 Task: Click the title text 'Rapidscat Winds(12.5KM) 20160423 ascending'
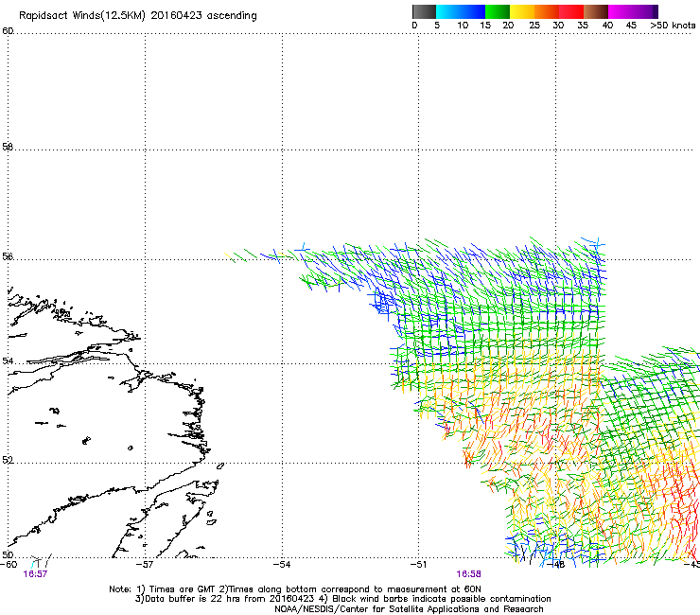tap(138, 16)
